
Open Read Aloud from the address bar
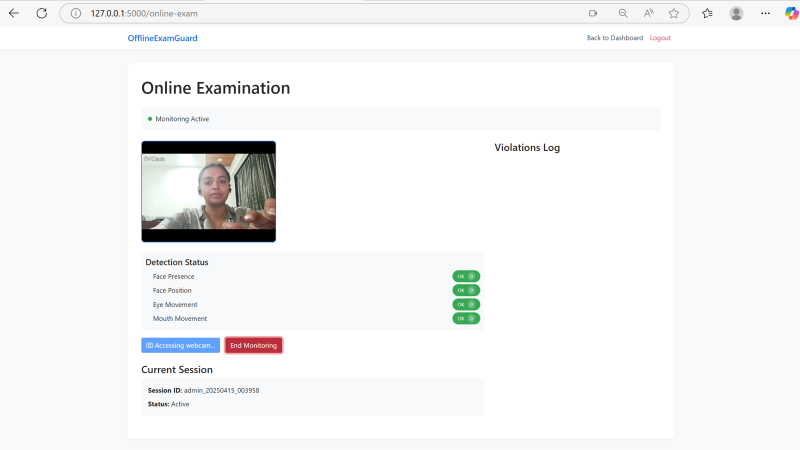[x=648, y=13]
